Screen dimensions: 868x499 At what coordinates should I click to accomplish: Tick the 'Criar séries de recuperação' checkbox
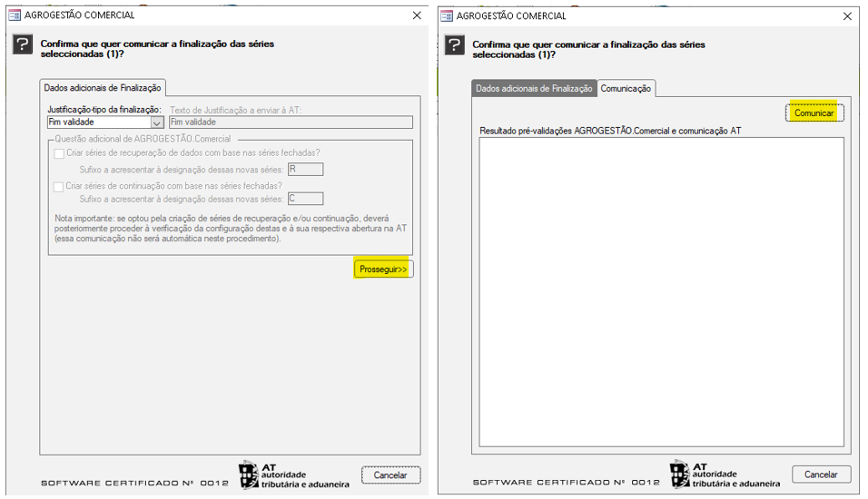click(x=59, y=153)
